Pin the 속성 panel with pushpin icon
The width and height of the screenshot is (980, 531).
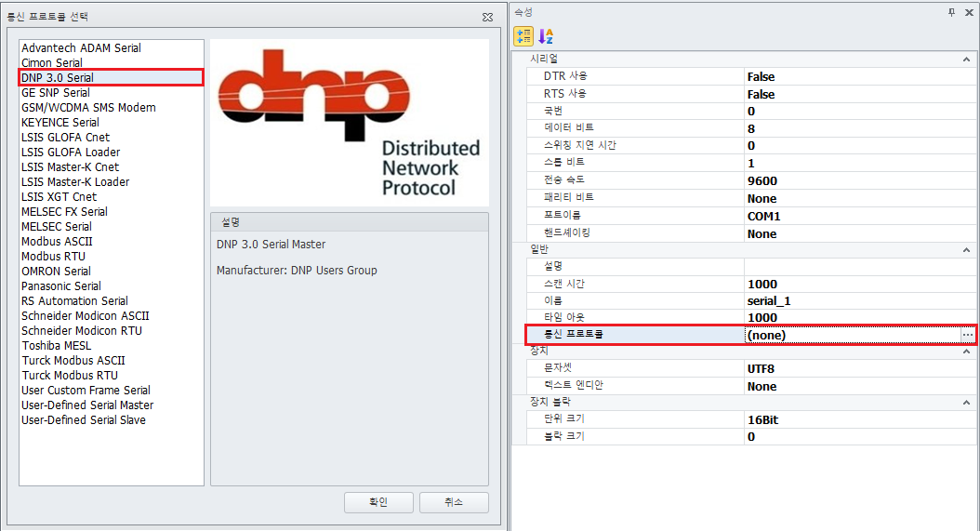pos(951,12)
